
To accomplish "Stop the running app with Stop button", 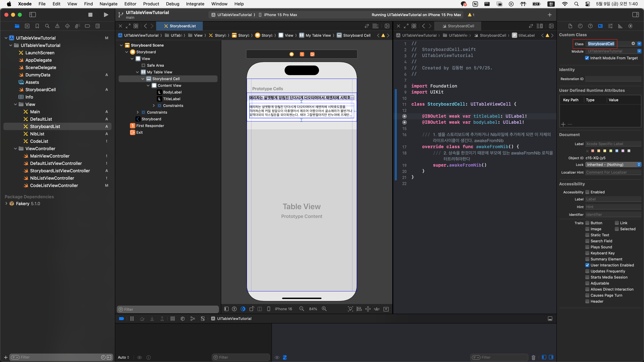I will coord(90,15).
